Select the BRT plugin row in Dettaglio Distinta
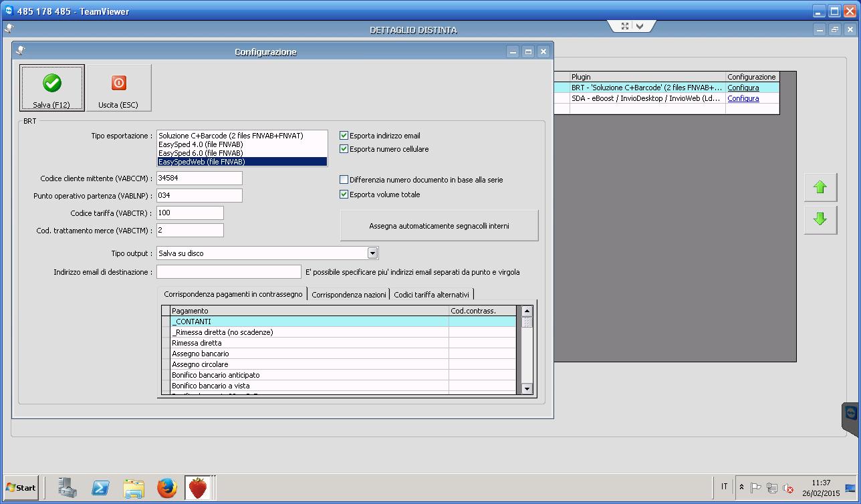Viewport: 861px width, 504px height. pos(666,88)
